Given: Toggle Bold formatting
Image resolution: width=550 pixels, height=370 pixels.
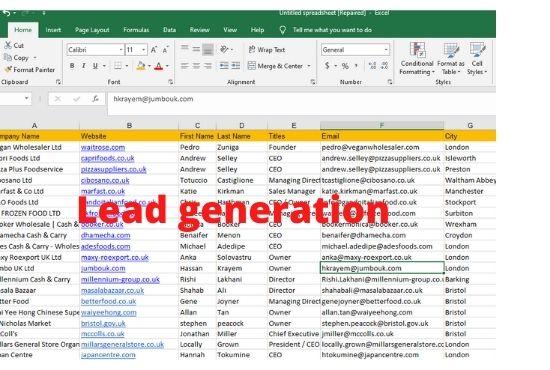Looking at the screenshot, I should tap(72, 66).
